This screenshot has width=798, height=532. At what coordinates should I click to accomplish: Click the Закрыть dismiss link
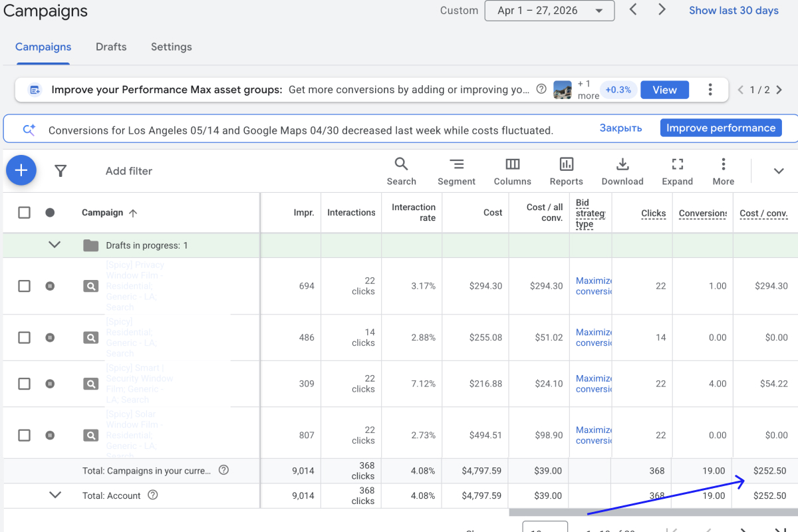tap(620, 128)
